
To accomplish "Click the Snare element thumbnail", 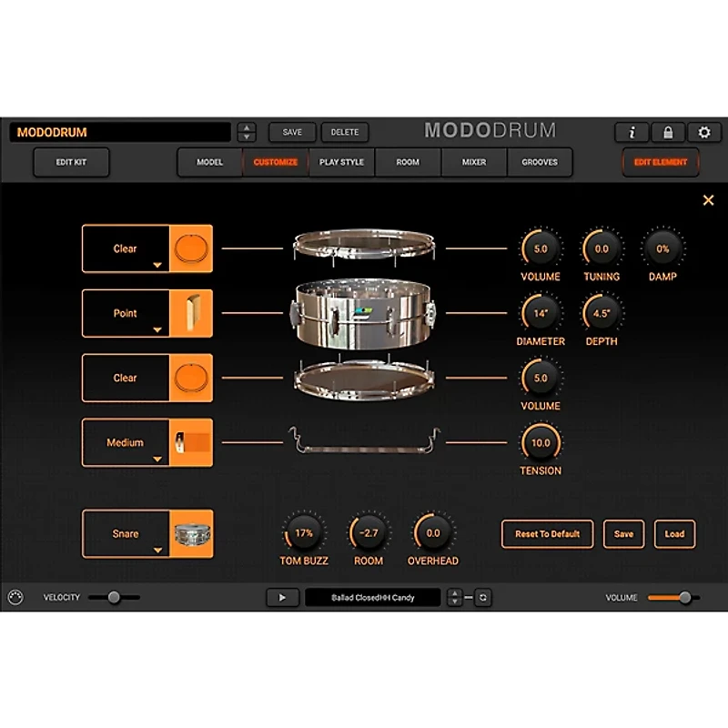I will click(x=191, y=534).
